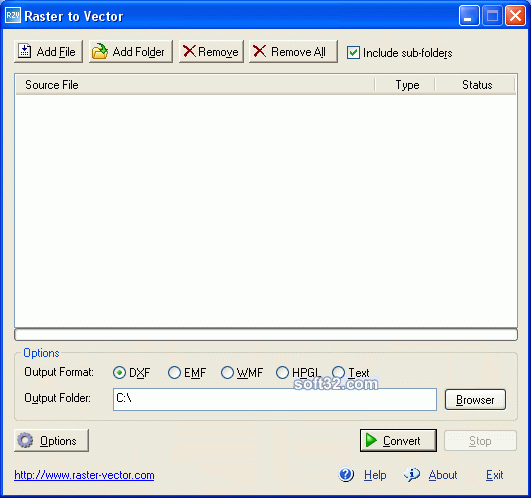Click the Add Folder button
This screenshot has width=531, height=498.
tap(131, 51)
